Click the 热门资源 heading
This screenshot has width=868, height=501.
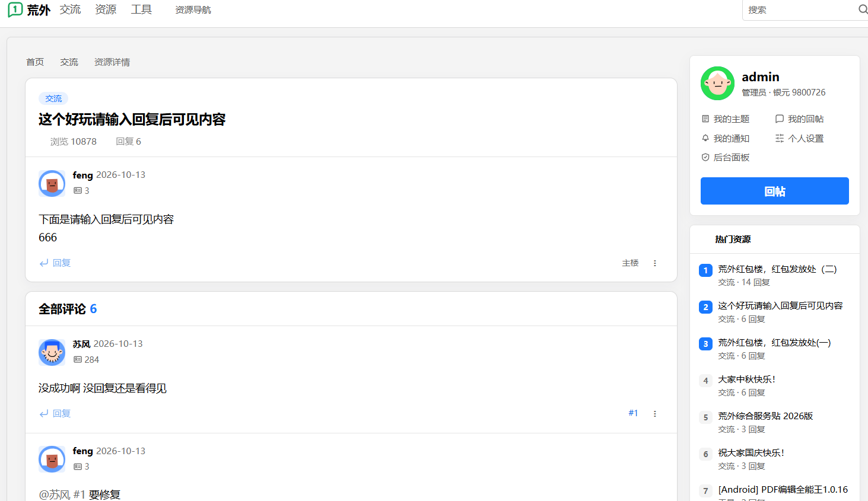tap(733, 240)
